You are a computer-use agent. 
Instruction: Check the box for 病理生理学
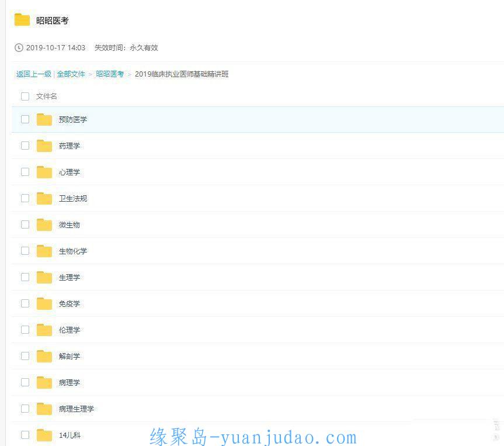point(25,409)
